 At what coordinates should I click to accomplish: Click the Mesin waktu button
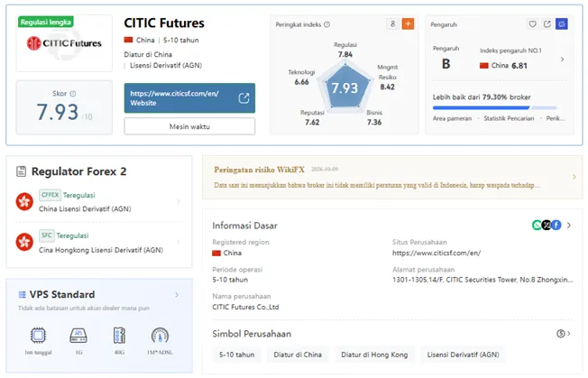[x=189, y=126]
